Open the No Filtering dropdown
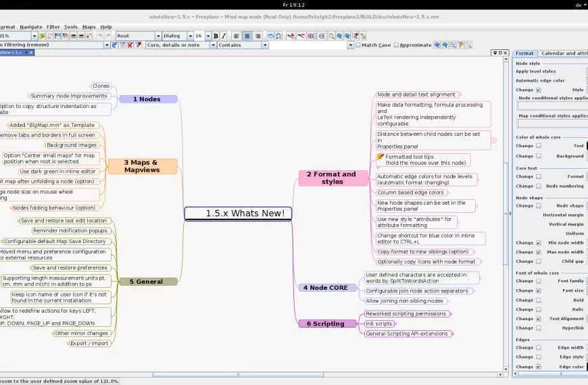 [x=107, y=45]
